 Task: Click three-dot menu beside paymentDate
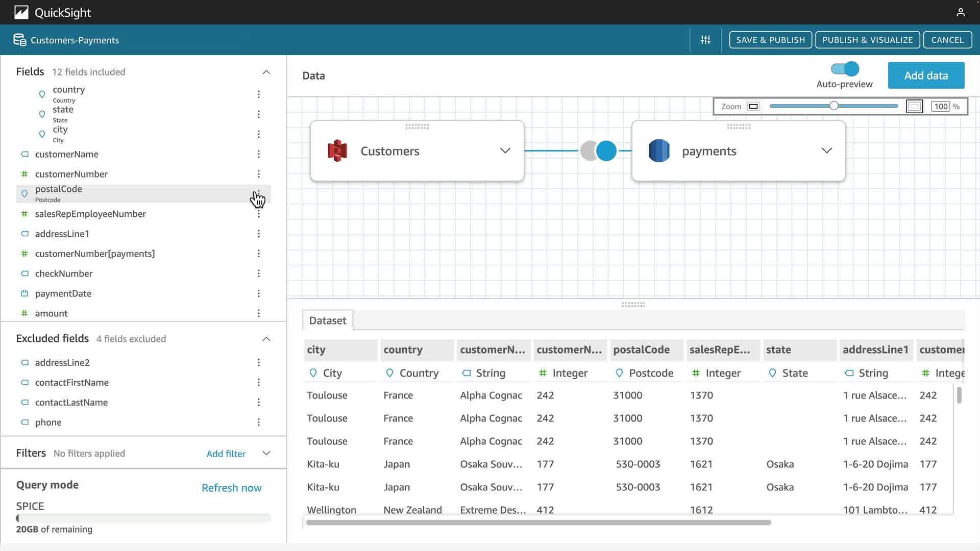pyautogui.click(x=259, y=293)
